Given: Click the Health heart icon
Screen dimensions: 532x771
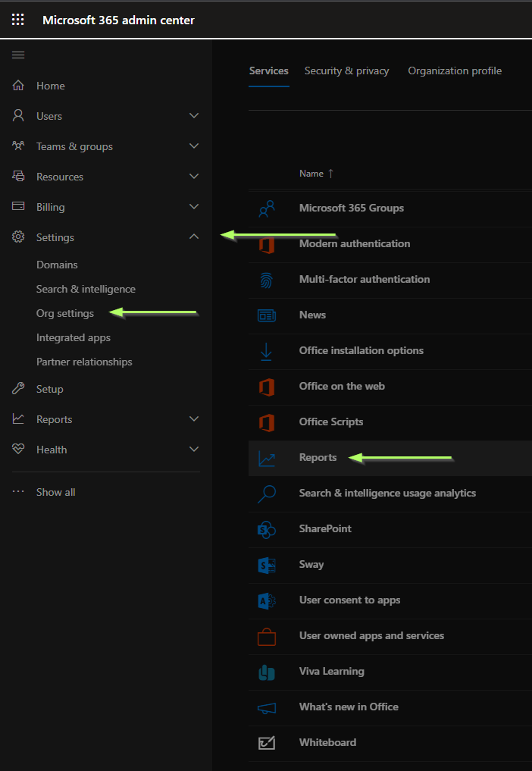Looking at the screenshot, I should point(18,450).
